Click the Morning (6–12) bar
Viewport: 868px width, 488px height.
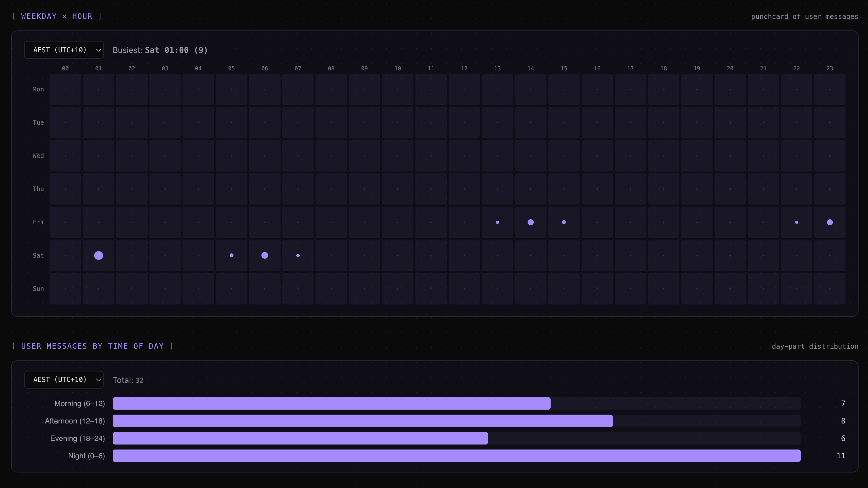tap(331, 404)
